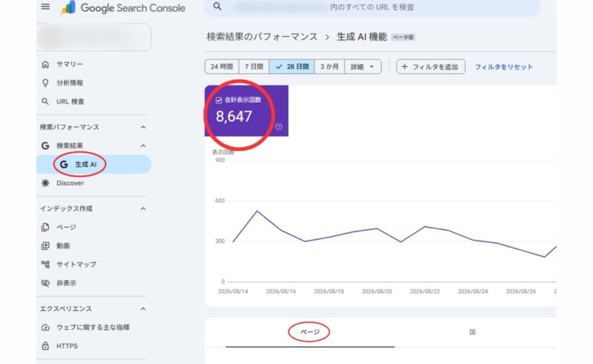The width and height of the screenshot is (593, 364).
Task: Collapse the 検索結果 submenu chevron
Action: coord(143,145)
